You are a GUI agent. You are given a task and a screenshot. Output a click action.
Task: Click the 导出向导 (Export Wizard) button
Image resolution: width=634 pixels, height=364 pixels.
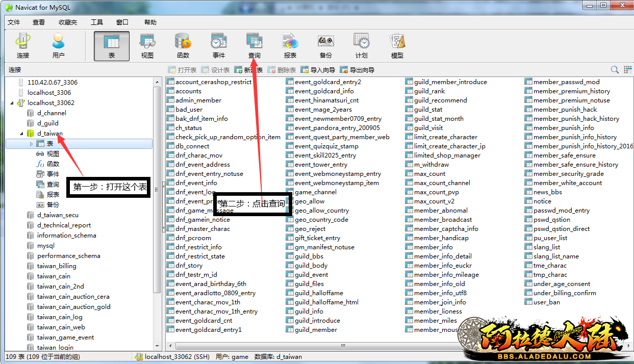[x=357, y=70]
